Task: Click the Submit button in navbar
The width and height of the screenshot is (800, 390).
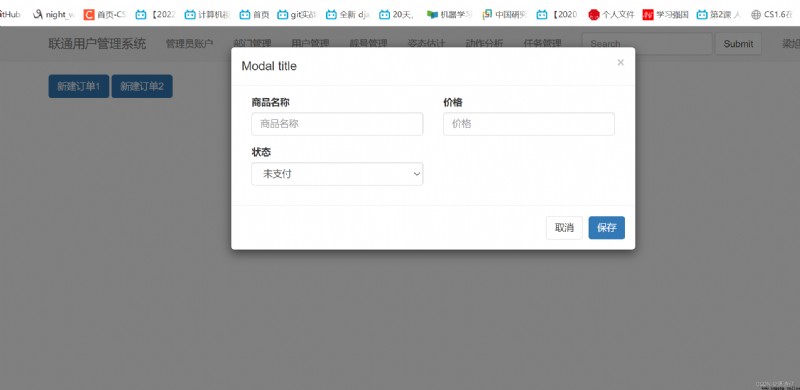Action: pyautogui.click(x=738, y=44)
